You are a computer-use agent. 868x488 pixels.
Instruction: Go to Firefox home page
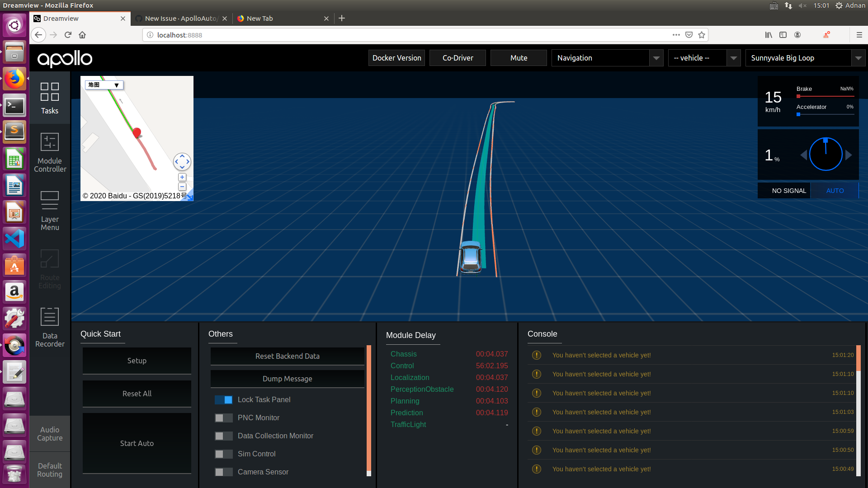tap(82, 35)
